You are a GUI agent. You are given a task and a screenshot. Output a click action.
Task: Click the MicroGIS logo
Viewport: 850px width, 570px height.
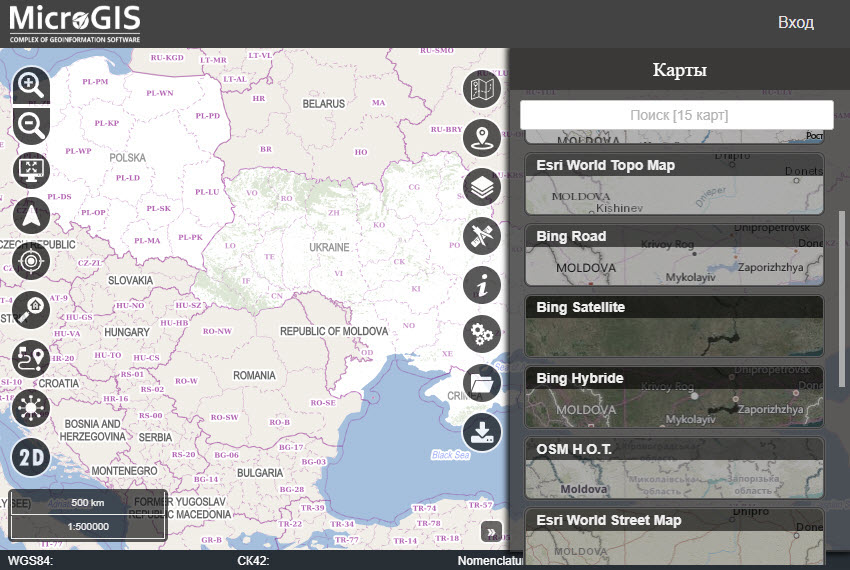75,24
